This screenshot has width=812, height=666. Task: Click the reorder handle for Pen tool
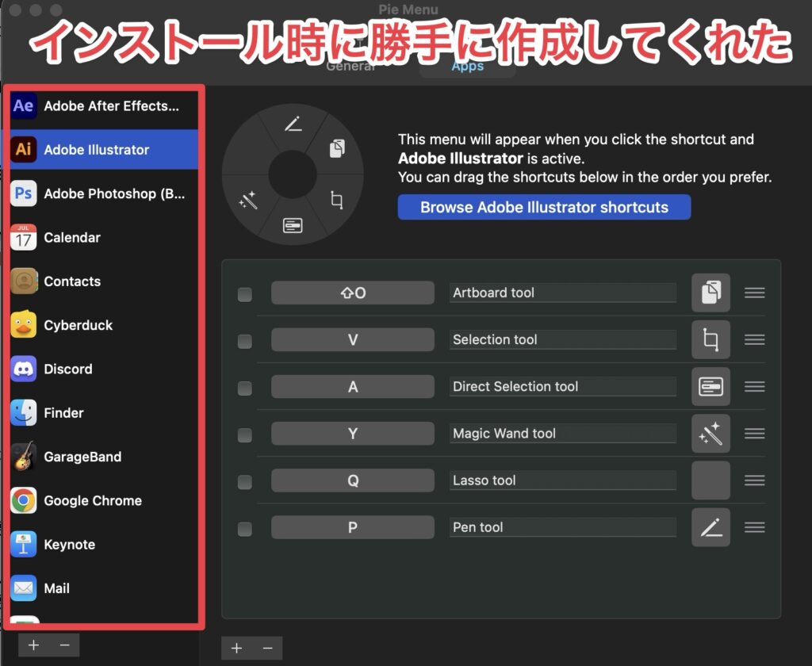pyautogui.click(x=755, y=527)
